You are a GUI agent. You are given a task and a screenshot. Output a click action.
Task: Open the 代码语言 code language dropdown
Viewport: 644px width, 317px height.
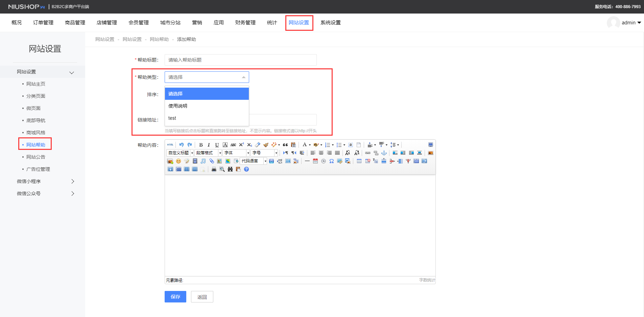pyautogui.click(x=254, y=161)
